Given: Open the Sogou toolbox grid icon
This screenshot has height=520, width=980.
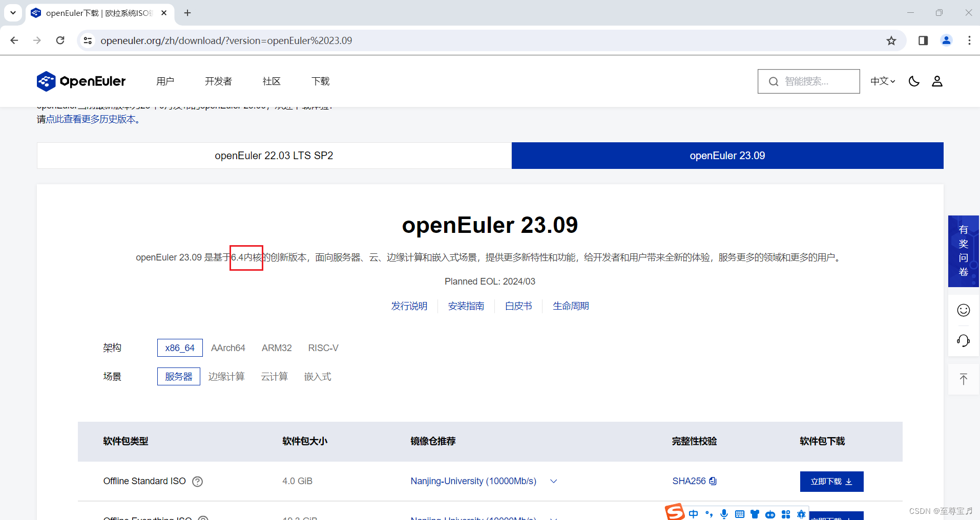Looking at the screenshot, I should click(786, 514).
